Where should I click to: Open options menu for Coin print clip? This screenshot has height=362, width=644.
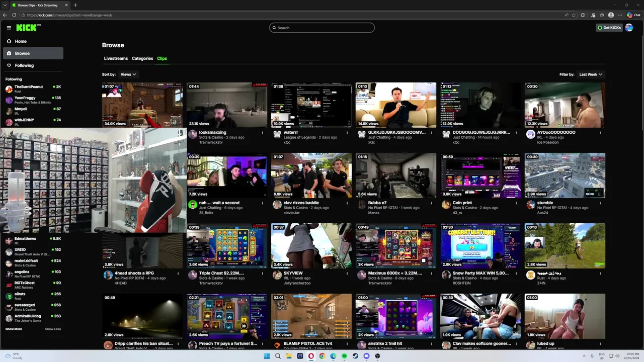[516, 203]
